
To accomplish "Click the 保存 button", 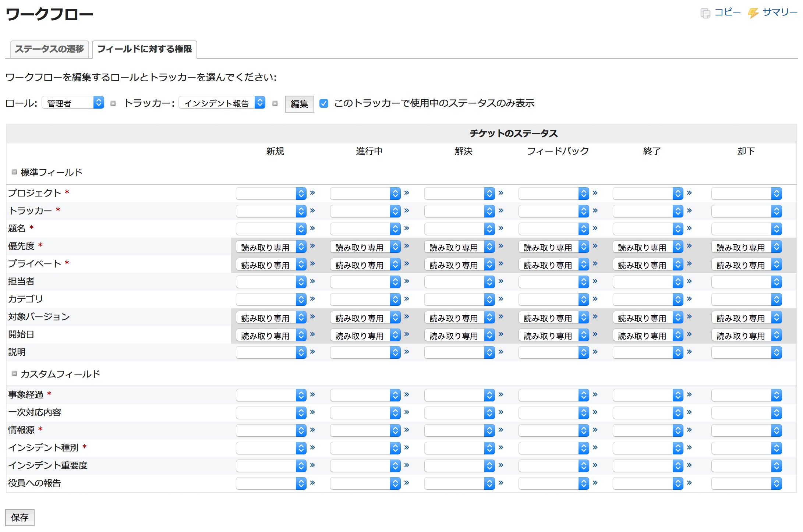I will point(20,518).
